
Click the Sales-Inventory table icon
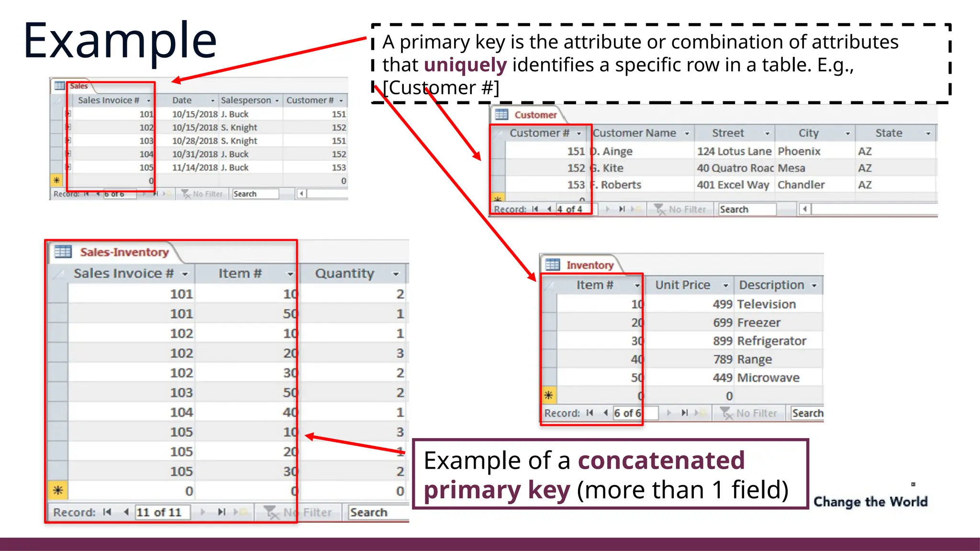point(63,252)
